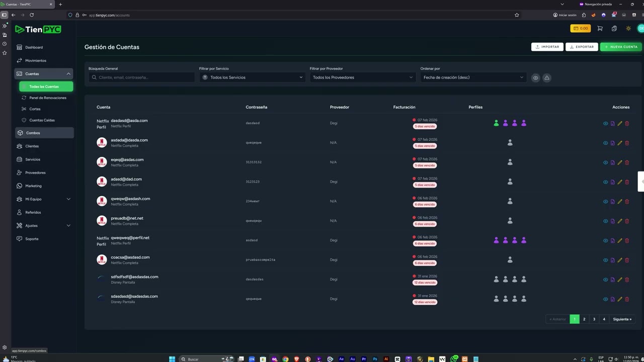This screenshot has height=362, width=644.
Task: Click the IMPORTAR button
Action: coord(547,47)
